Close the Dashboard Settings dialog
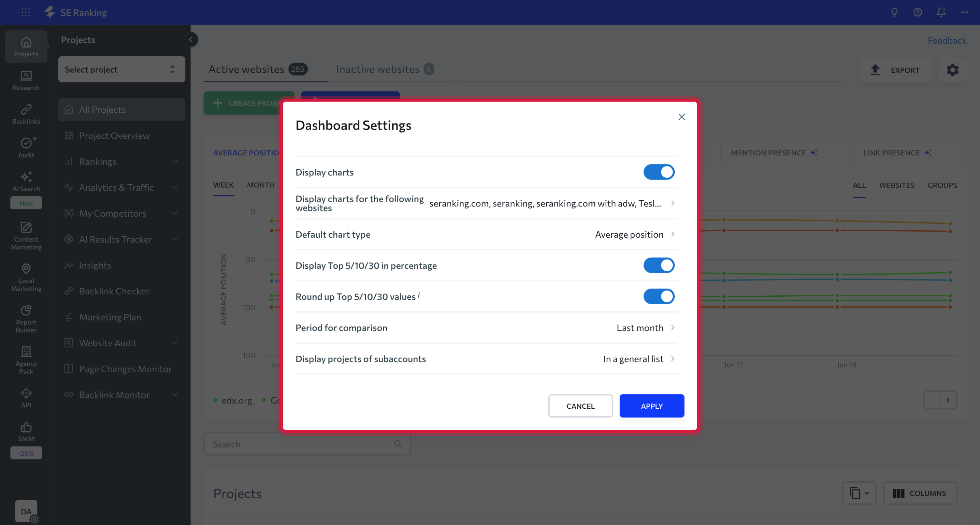Screen dimensions: 980x525 pos(682,117)
